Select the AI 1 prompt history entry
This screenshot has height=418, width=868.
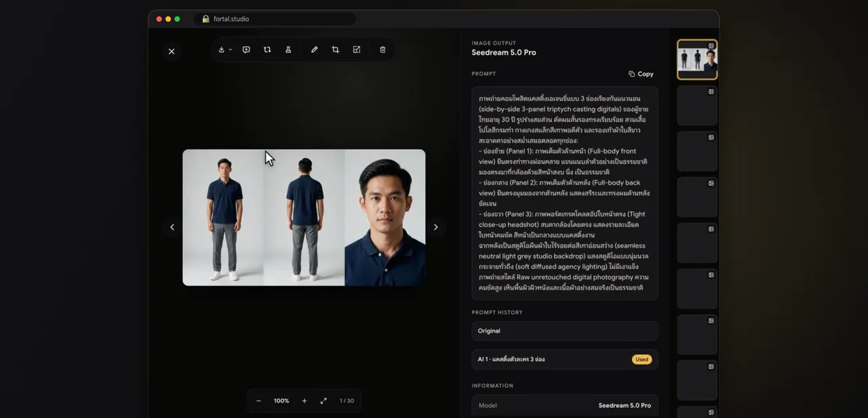(x=565, y=360)
